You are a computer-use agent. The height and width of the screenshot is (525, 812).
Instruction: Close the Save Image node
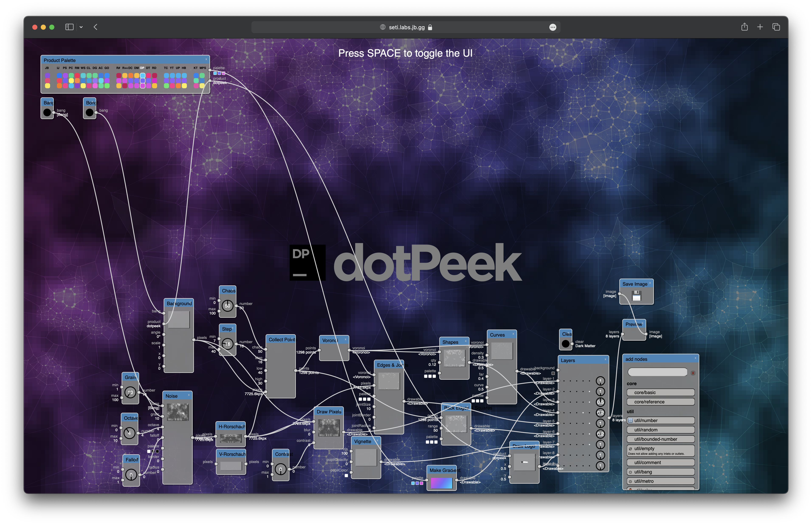tap(650, 283)
